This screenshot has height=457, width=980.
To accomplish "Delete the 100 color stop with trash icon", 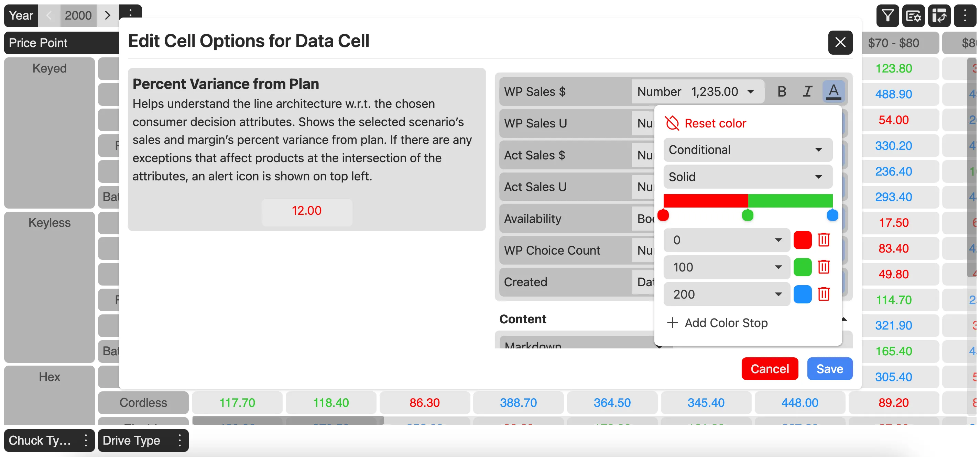I will [824, 267].
